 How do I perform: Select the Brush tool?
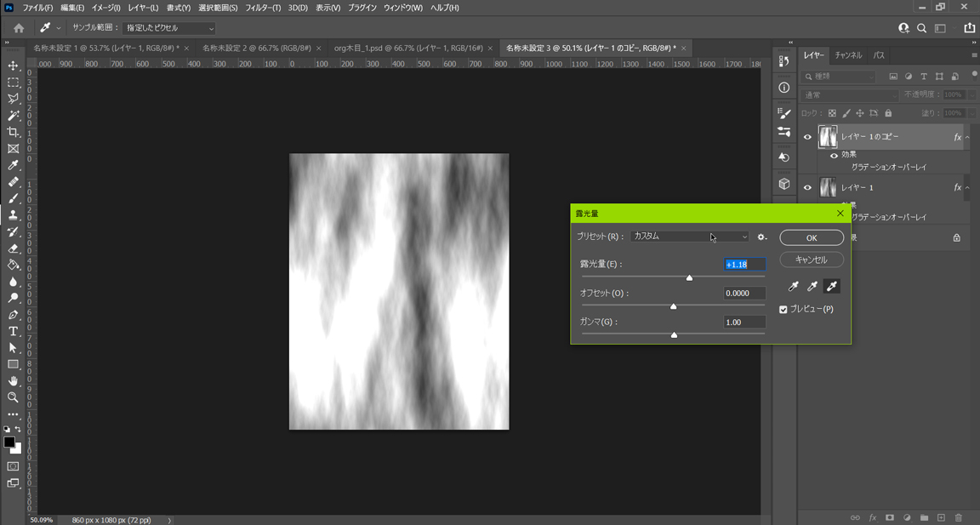coord(13,198)
